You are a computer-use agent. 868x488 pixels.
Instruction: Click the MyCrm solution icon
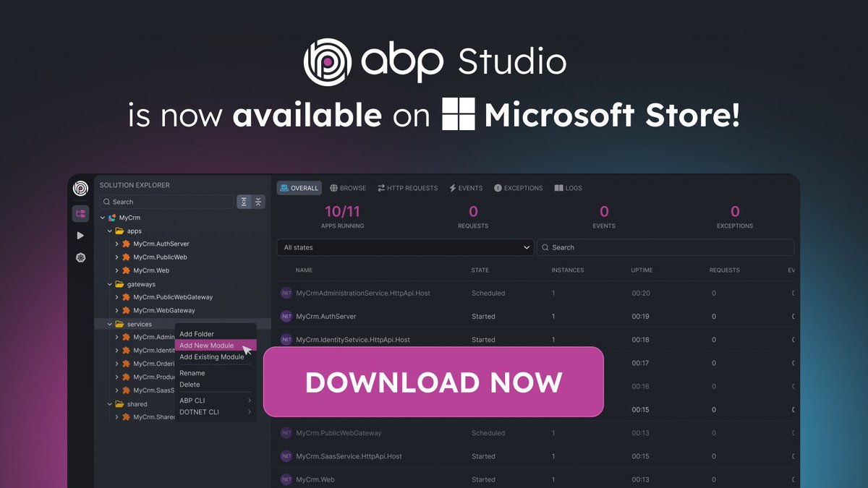[112, 218]
